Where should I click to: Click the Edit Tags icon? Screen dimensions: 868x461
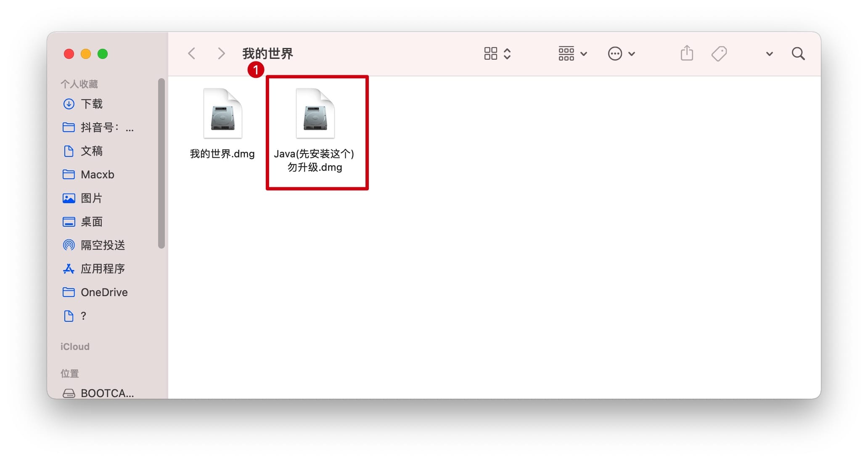coord(719,53)
